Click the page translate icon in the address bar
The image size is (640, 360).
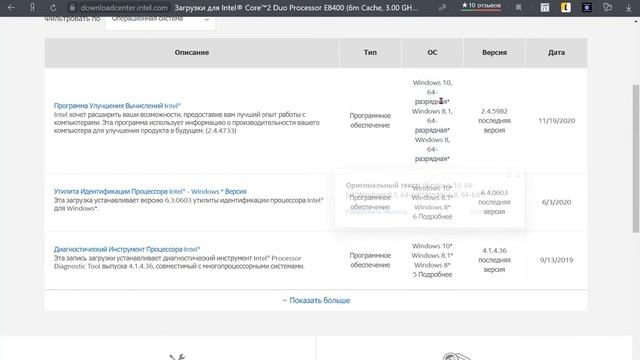point(442,7)
